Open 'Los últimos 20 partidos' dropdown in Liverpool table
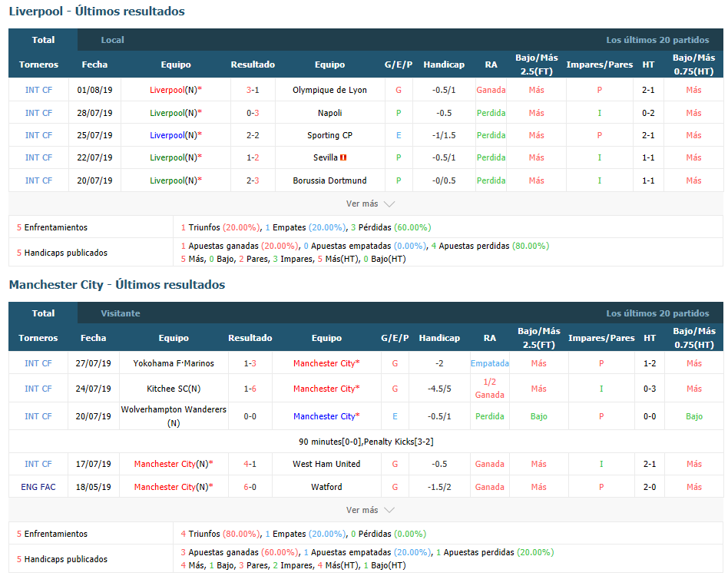The height and width of the screenshot is (576, 728). pos(657,40)
